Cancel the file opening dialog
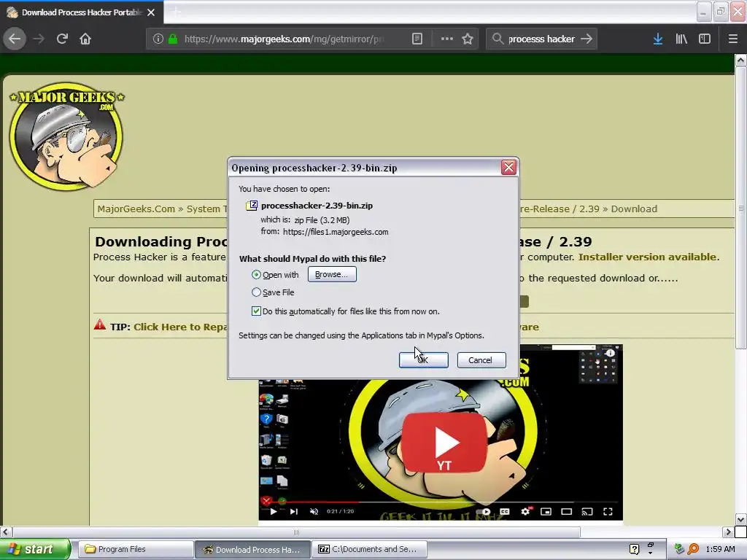The image size is (747, 560). point(481,360)
